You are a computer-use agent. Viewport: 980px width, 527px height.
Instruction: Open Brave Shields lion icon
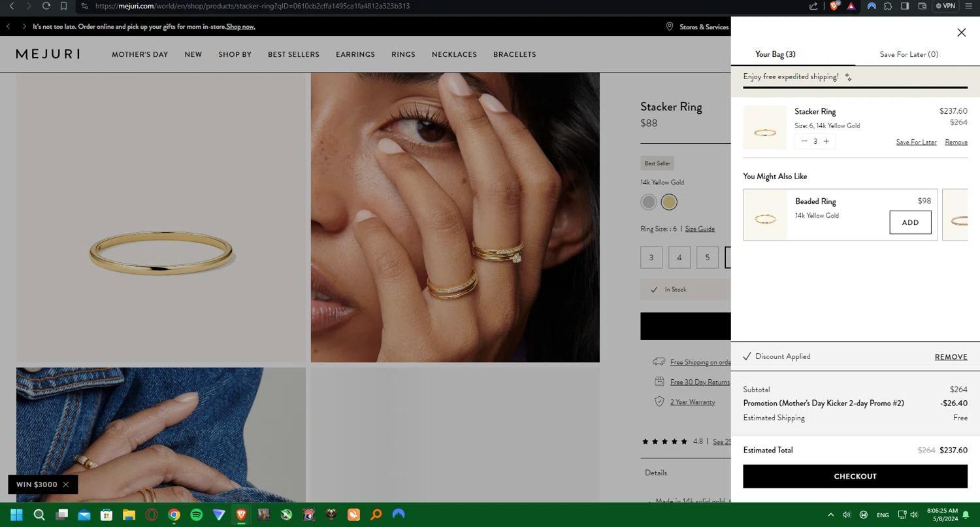(834, 6)
